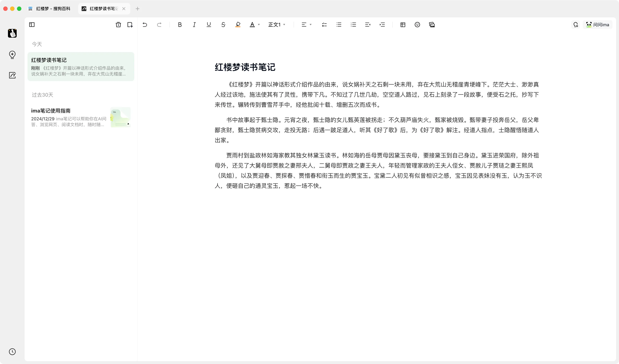The image size is (619, 364).
Task: Expand the font color dropdown arrow
Action: [259, 25]
